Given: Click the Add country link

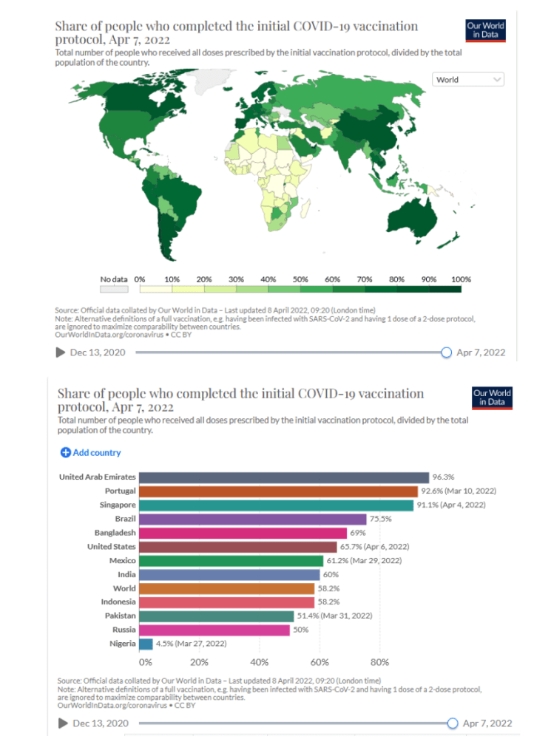Looking at the screenshot, I should (96, 452).
